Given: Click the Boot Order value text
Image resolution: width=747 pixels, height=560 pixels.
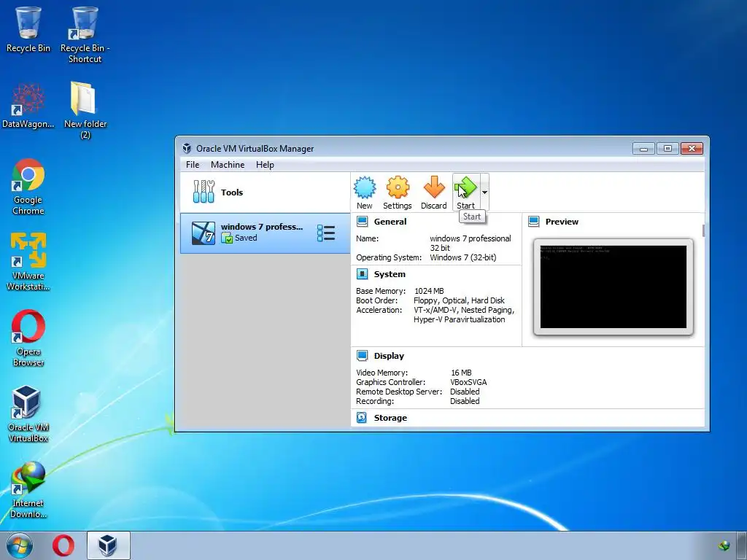Looking at the screenshot, I should click(459, 300).
